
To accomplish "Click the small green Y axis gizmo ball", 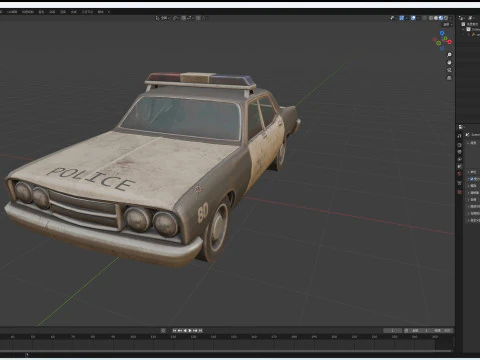I will [446, 38].
